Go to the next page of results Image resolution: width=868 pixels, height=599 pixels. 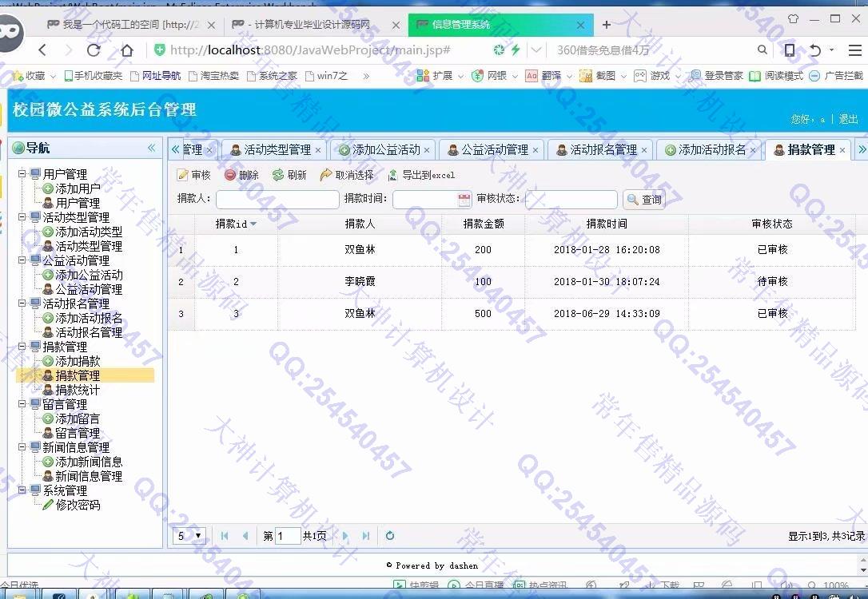tap(344, 535)
